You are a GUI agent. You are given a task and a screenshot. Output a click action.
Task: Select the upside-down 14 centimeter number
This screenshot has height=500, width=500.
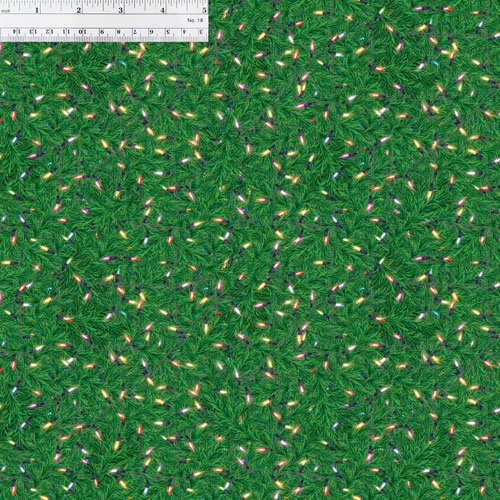pos(17,32)
